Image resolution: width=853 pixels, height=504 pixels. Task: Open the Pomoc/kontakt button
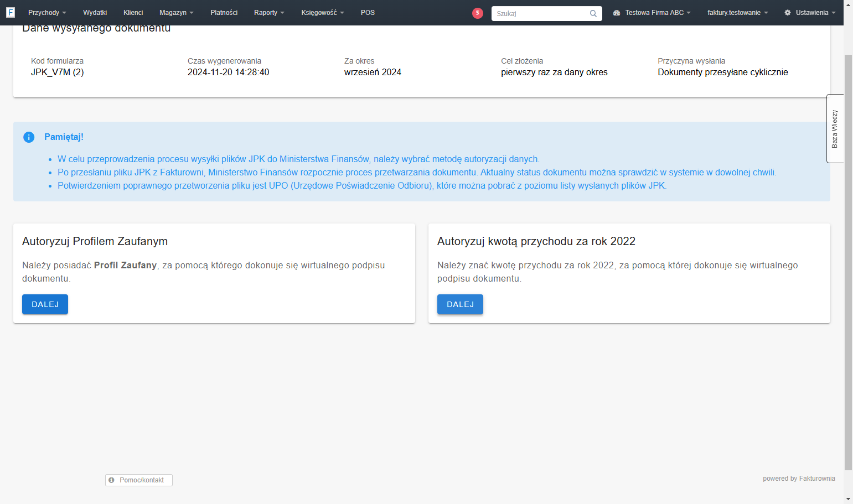click(x=139, y=480)
